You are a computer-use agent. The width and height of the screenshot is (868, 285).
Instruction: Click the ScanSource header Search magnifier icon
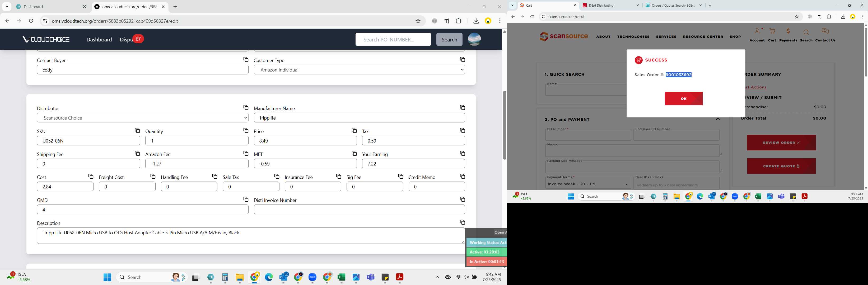click(x=806, y=32)
